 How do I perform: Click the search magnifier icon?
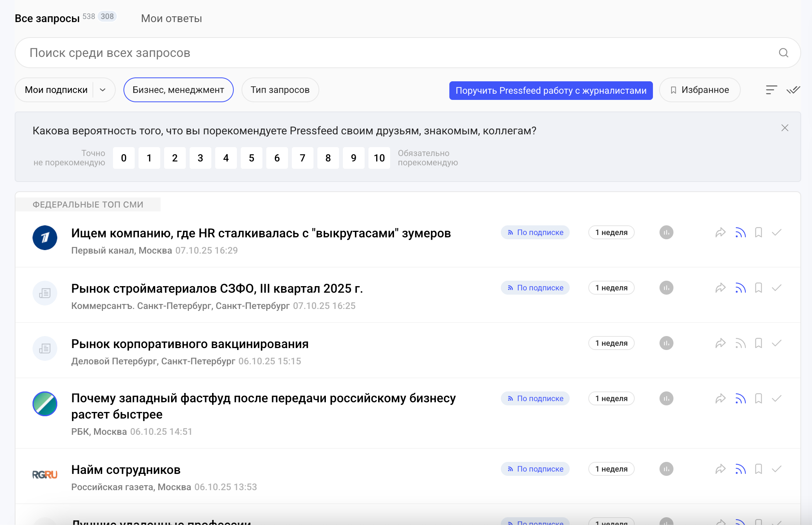(x=783, y=53)
